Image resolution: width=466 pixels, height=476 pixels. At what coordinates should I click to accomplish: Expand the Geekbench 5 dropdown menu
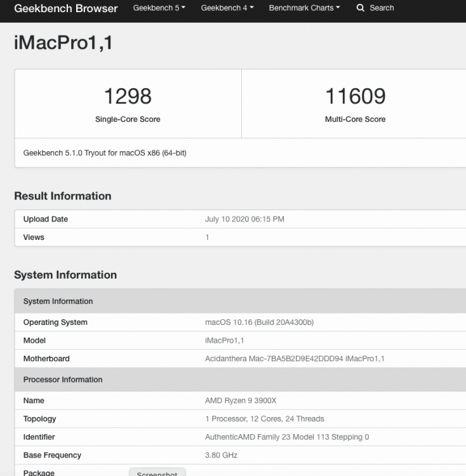(159, 8)
